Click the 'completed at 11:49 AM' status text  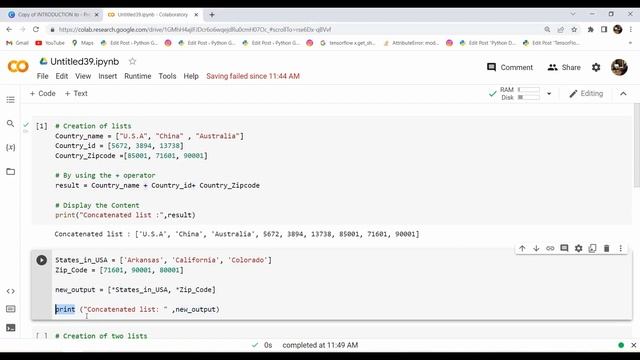coord(320,345)
